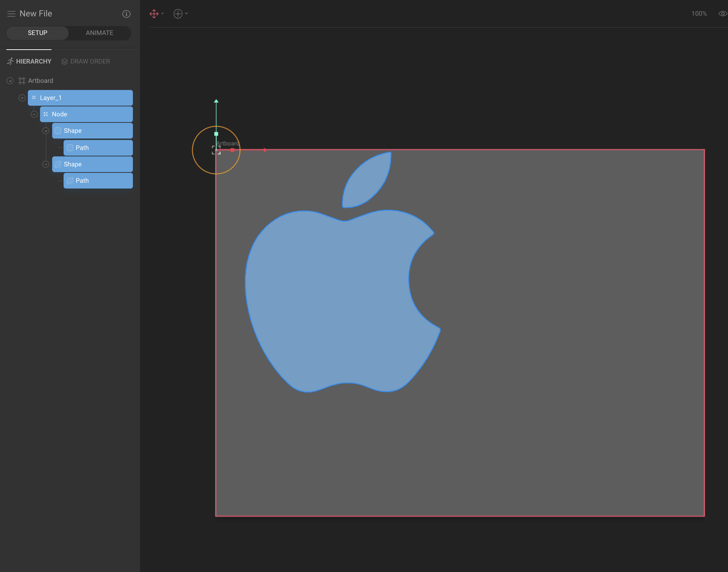
Task: Open the HIERARCHY tab
Action: (x=29, y=61)
